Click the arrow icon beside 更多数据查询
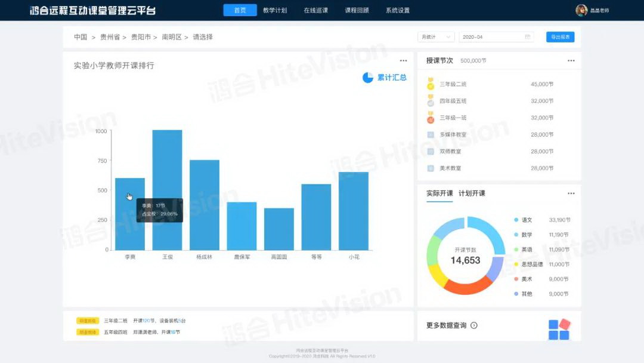This screenshot has height=363, width=644. [474, 325]
